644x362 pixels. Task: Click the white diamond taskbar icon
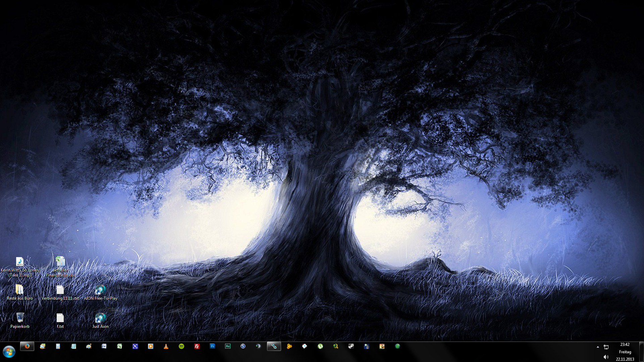click(x=305, y=346)
